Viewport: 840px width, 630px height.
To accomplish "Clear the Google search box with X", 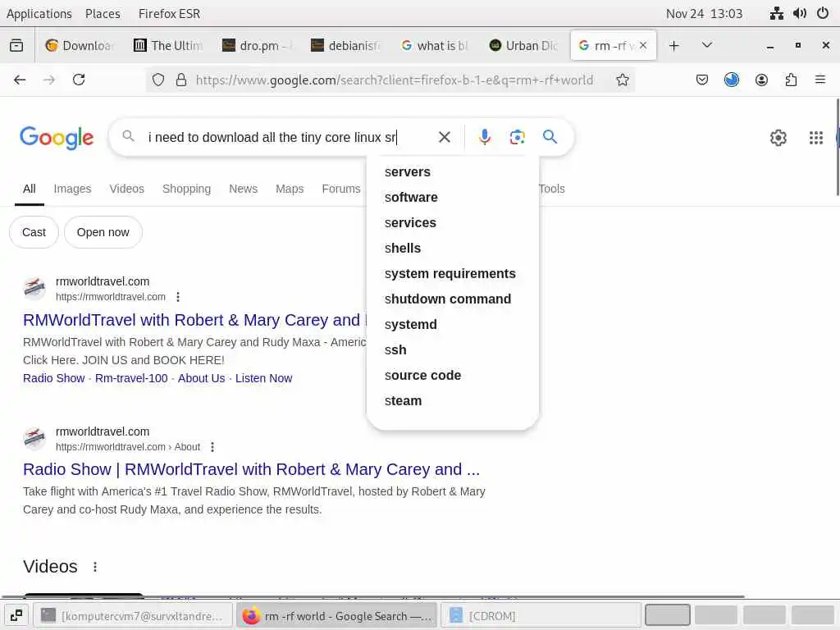I will [444, 137].
